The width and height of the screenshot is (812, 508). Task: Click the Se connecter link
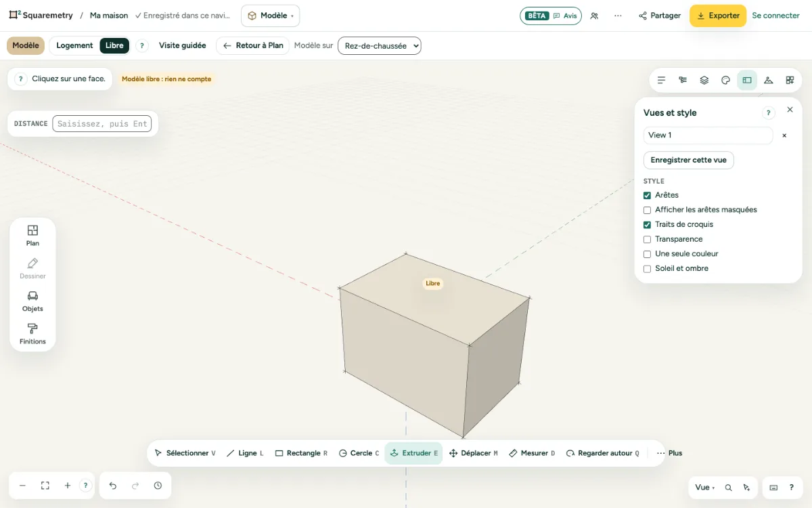pyautogui.click(x=775, y=16)
